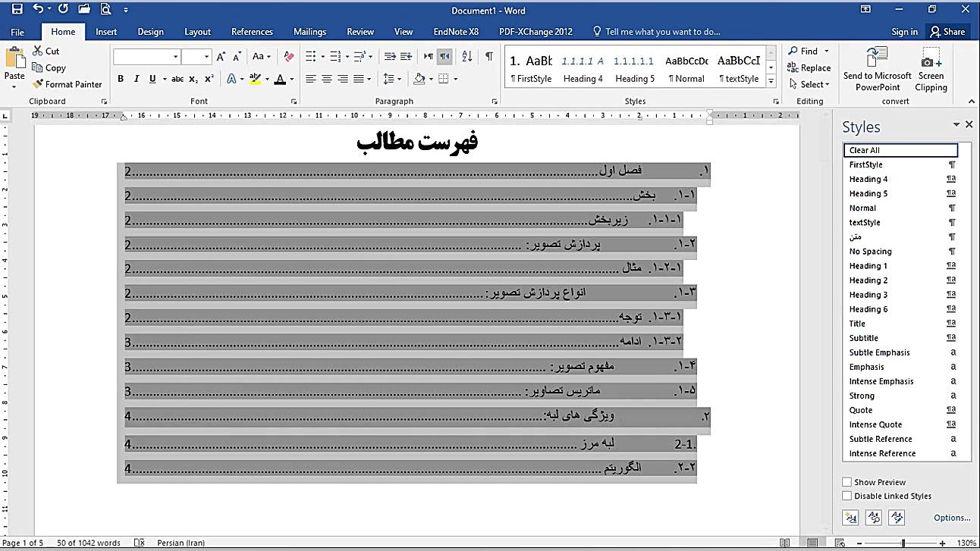Check Disable Linked Styles
The image size is (980, 551).
point(847,496)
